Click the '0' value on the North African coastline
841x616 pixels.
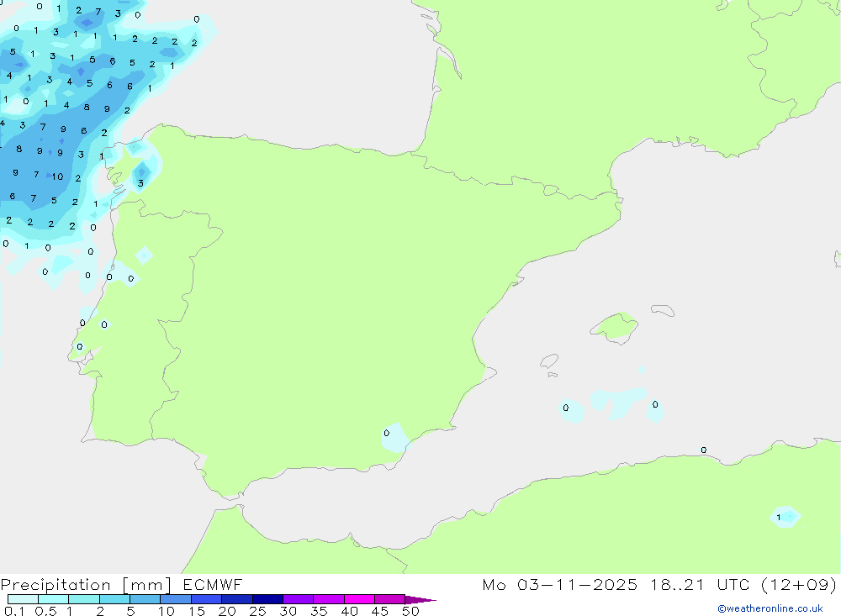click(704, 450)
